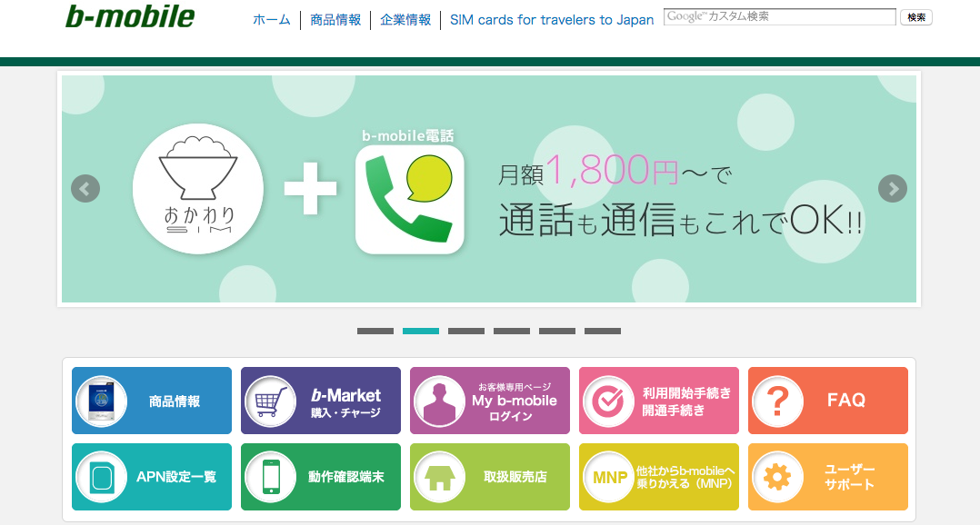Click the b-mobile電話 phone app icon
Image resolution: width=980 pixels, height=525 pixels.
pyautogui.click(x=409, y=200)
